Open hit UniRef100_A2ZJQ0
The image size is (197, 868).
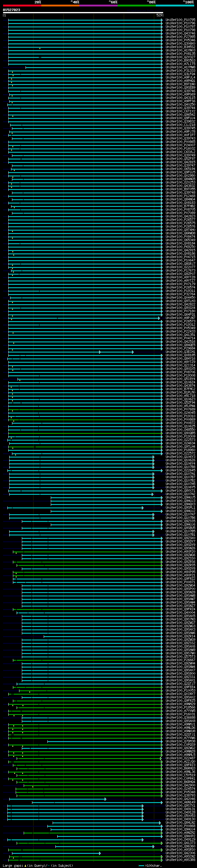[x=180, y=761]
